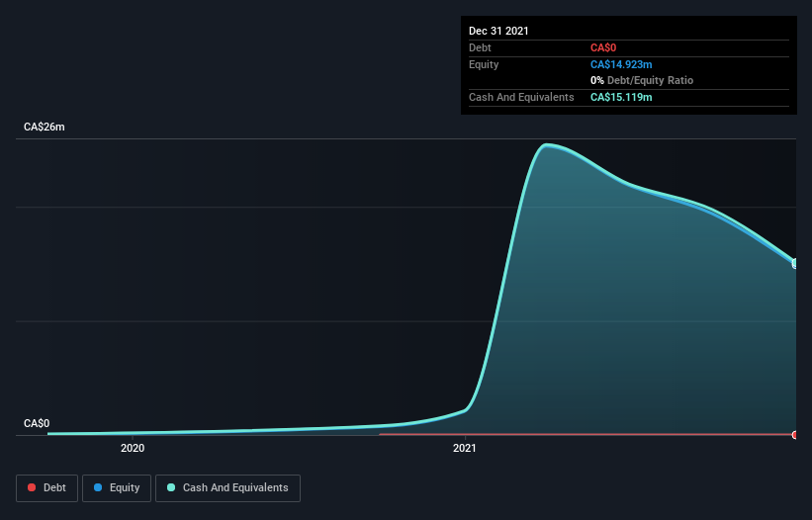812x520 pixels.
Task: Click Cash And Equivalents label in tooltip
Action: point(521,97)
